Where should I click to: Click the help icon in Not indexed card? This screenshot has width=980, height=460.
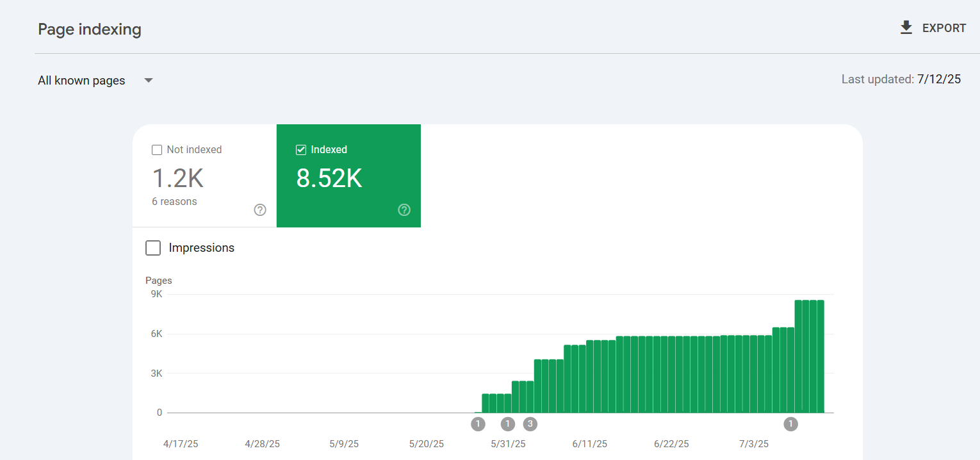click(x=260, y=209)
